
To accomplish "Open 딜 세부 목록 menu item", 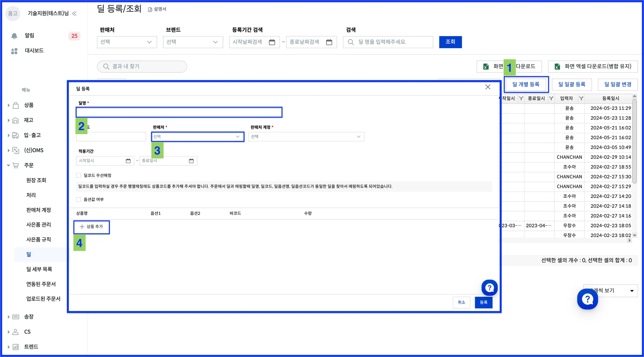I will [x=39, y=269].
